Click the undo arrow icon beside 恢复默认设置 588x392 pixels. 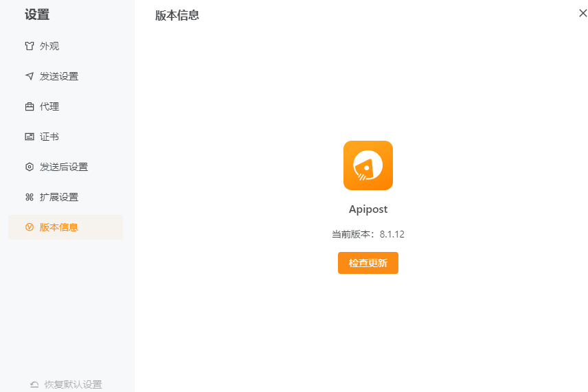(x=34, y=384)
